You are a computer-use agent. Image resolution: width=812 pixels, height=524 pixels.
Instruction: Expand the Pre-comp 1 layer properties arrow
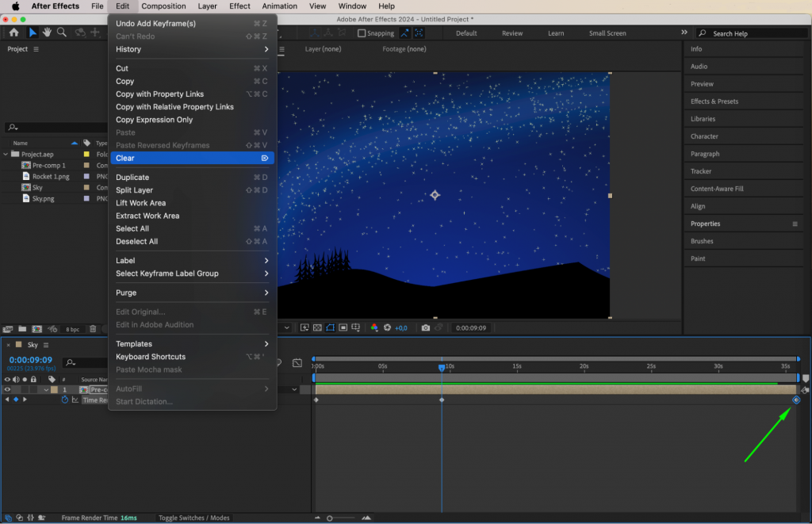(x=46, y=389)
